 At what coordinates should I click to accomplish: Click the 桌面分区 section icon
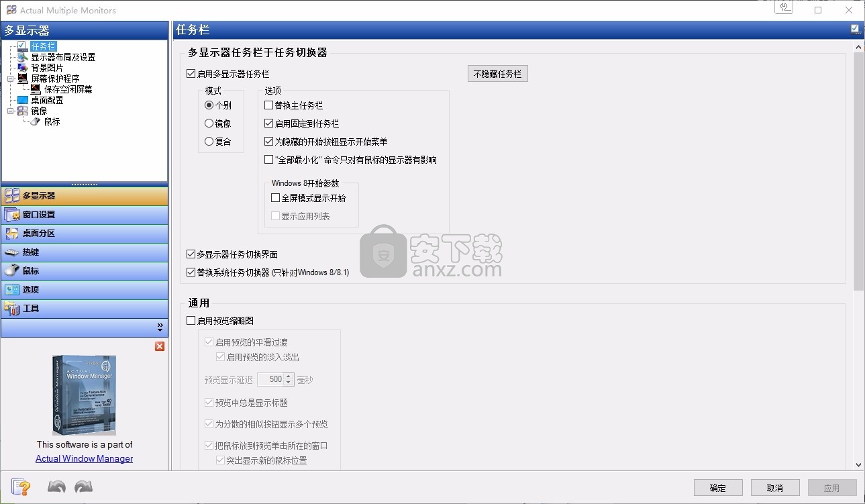(x=12, y=234)
